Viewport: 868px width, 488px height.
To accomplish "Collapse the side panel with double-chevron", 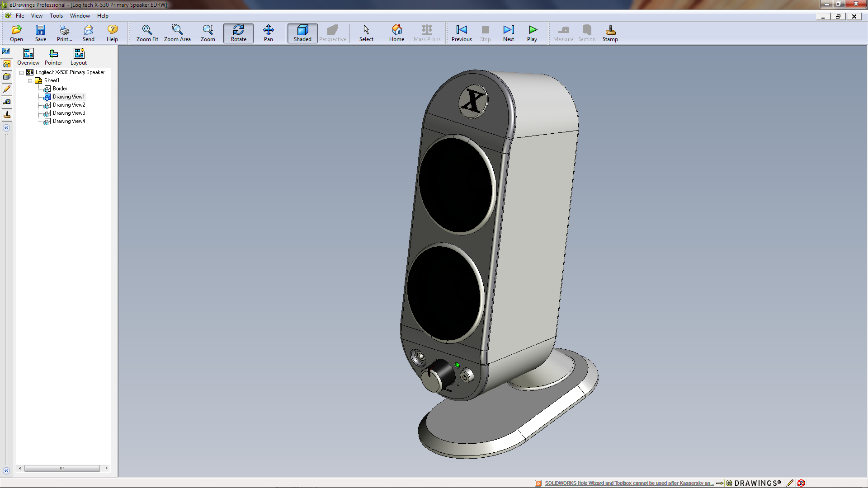I will 6,128.
